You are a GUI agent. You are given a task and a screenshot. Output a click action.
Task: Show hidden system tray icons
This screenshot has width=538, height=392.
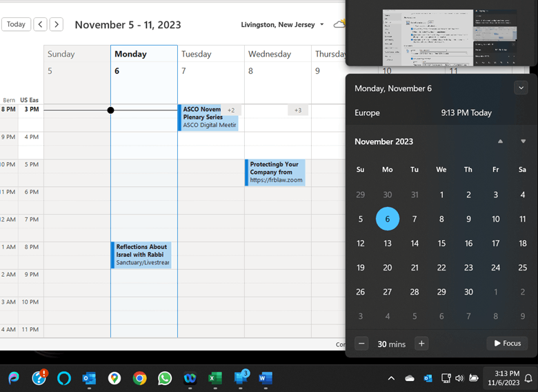(391, 378)
